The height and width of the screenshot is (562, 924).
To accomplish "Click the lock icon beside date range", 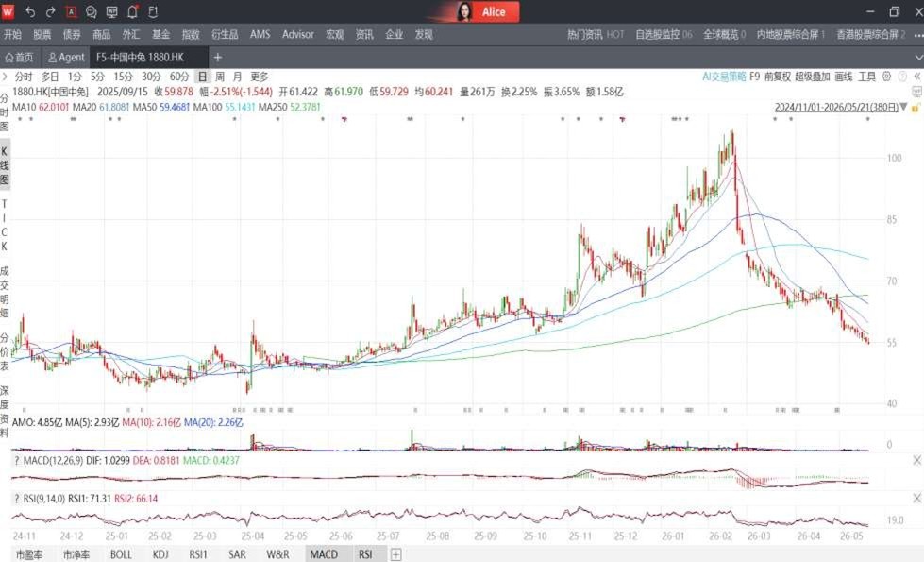I will [x=916, y=108].
